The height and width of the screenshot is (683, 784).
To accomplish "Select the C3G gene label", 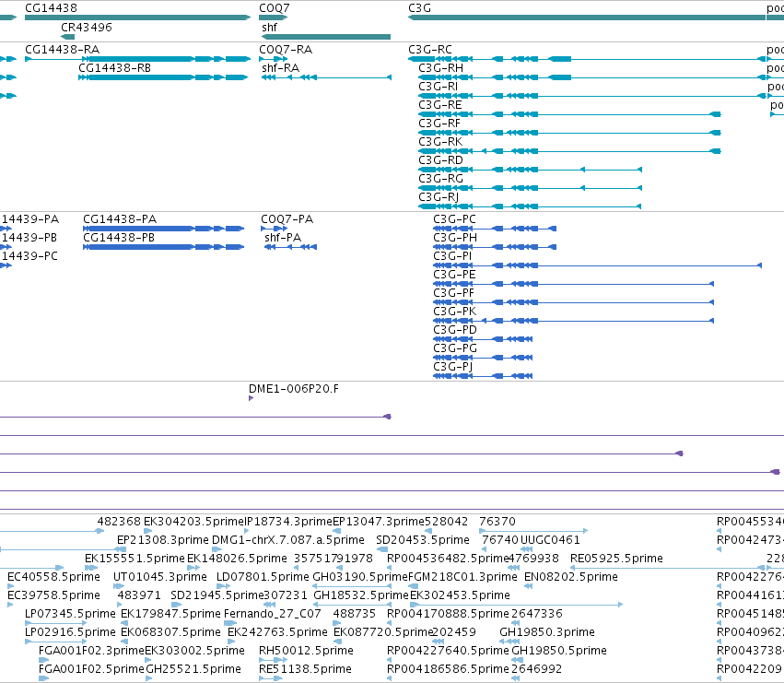I will tap(419, 8).
